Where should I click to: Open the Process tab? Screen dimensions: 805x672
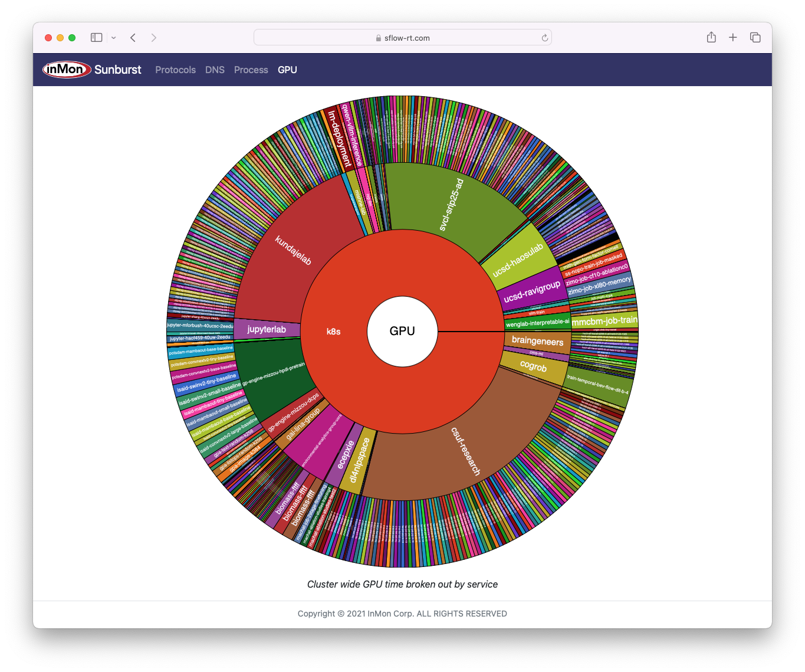pos(251,70)
